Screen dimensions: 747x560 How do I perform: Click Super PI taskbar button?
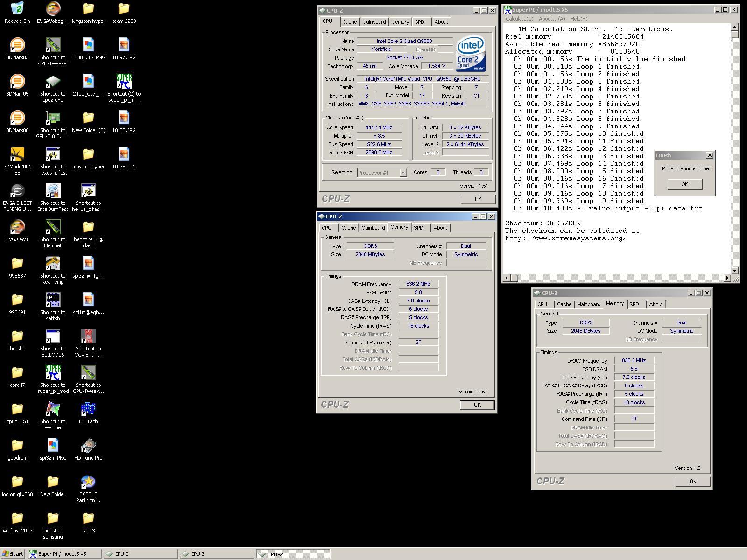coord(64,554)
